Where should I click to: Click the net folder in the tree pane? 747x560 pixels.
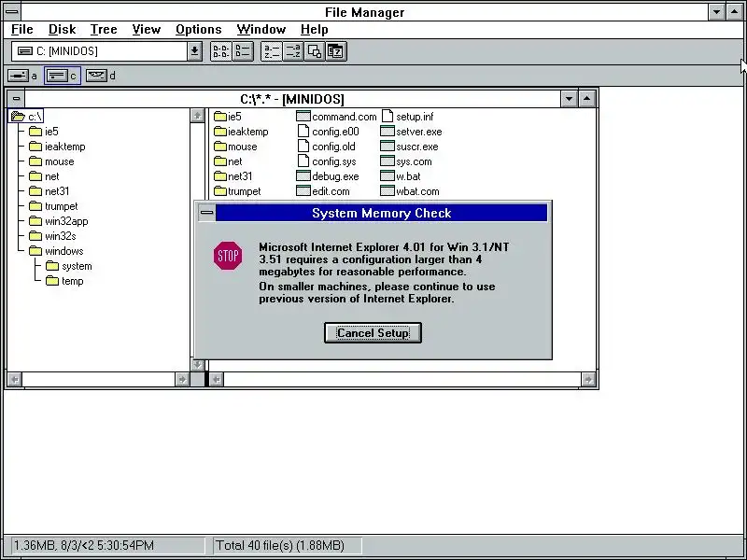click(44, 176)
